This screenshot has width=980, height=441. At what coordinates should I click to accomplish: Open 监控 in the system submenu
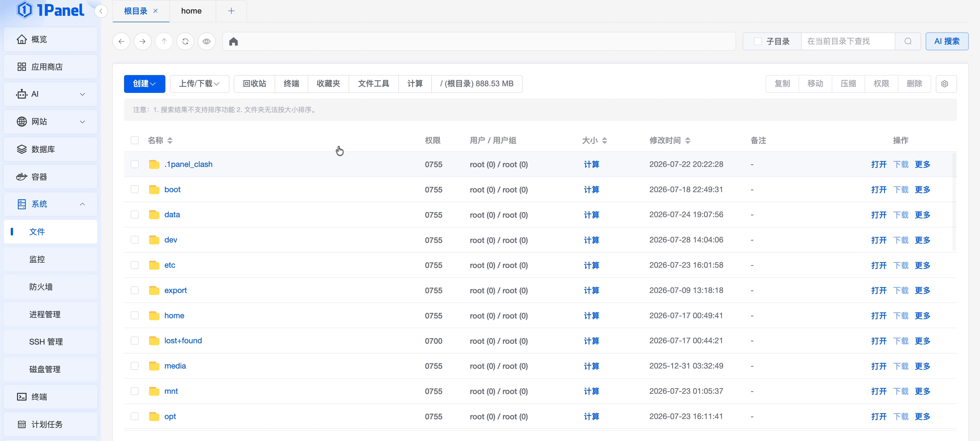pyautogui.click(x=51, y=260)
